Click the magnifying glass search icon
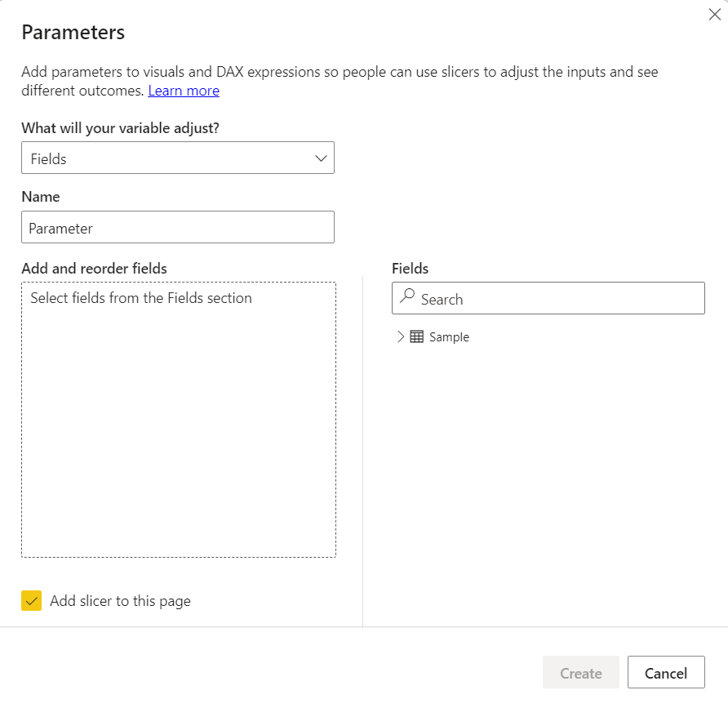Image resolution: width=728 pixels, height=708 pixels. (x=406, y=297)
